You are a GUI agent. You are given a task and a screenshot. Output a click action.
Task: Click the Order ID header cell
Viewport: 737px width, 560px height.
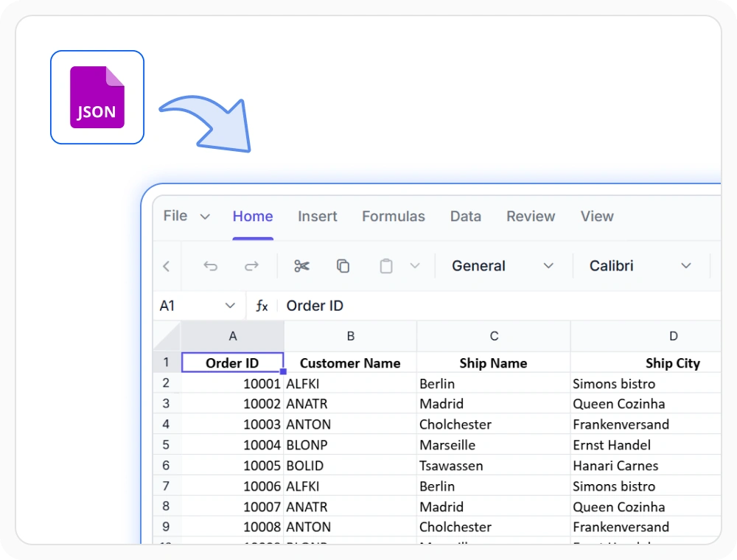click(x=233, y=363)
